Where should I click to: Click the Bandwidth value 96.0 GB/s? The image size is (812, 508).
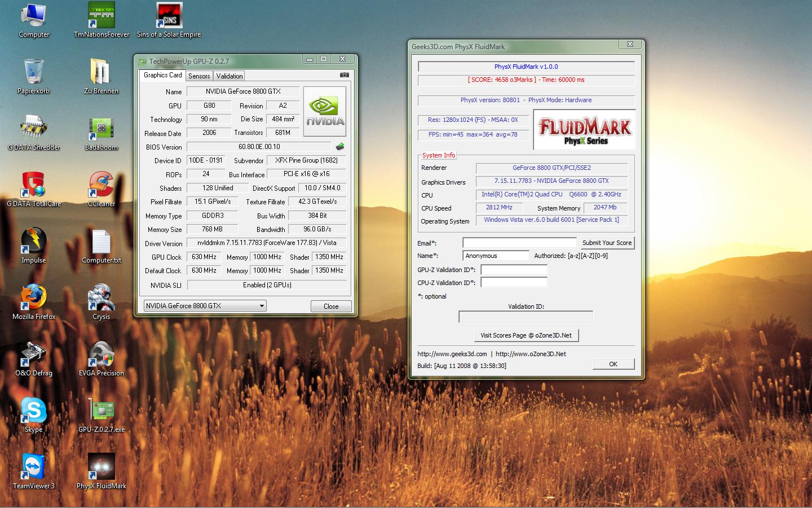tap(317, 229)
